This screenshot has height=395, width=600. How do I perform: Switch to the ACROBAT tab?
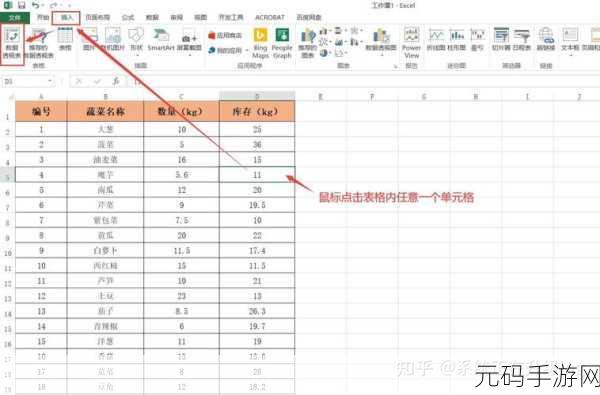(270, 18)
